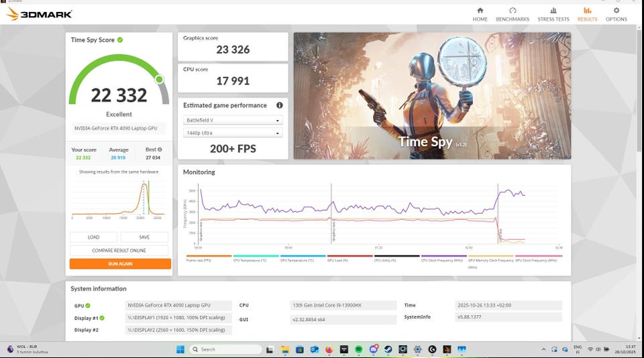Image resolution: width=644 pixels, height=358 pixels.
Task: Switch to the Stress Tests tab
Action: [553, 14]
